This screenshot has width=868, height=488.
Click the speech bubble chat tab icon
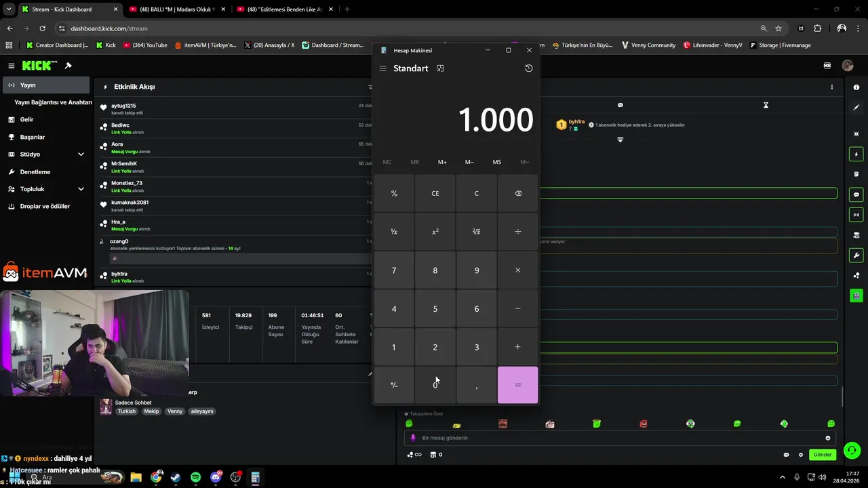click(x=620, y=105)
